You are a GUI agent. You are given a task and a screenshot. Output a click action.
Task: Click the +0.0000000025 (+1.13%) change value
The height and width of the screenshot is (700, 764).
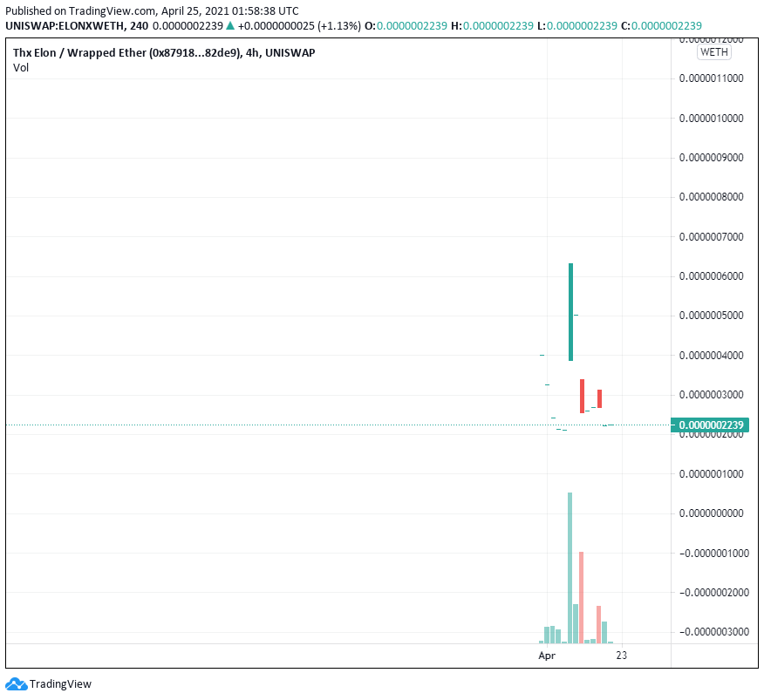pyautogui.click(x=299, y=26)
